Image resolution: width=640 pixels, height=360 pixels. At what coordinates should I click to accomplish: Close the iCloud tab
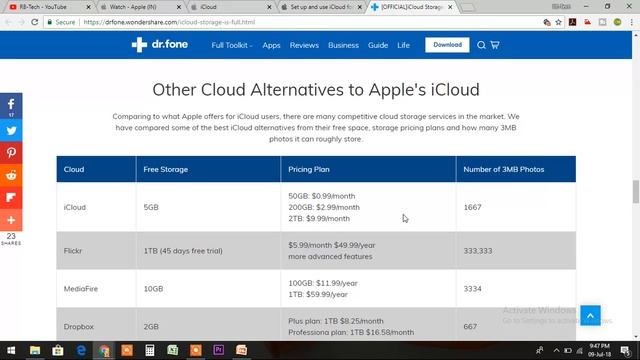(x=269, y=7)
